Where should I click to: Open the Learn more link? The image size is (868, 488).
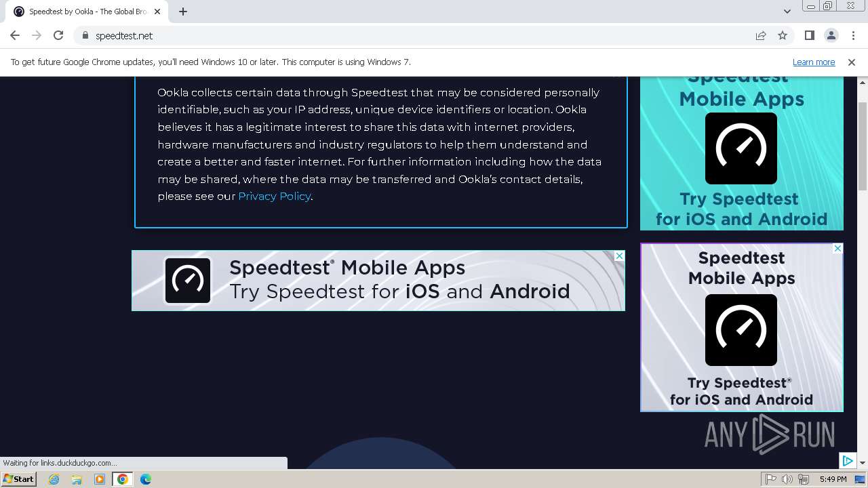click(814, 62)
